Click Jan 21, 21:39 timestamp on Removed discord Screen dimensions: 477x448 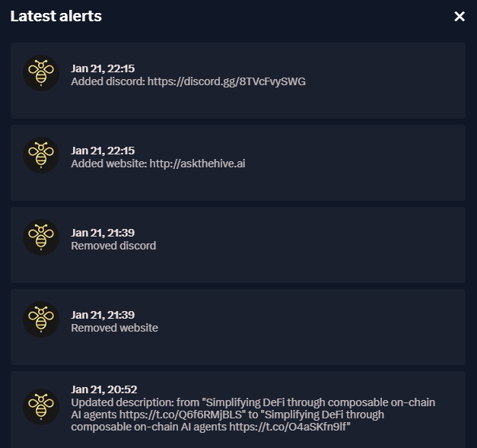tap(103, 233)
